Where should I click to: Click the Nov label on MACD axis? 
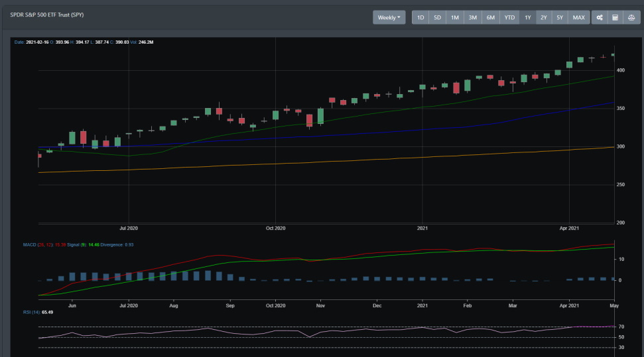[x=320, y=306]
